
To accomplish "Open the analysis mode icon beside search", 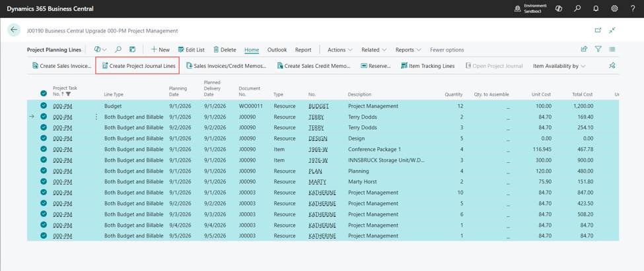I will [x=132, y=49].
